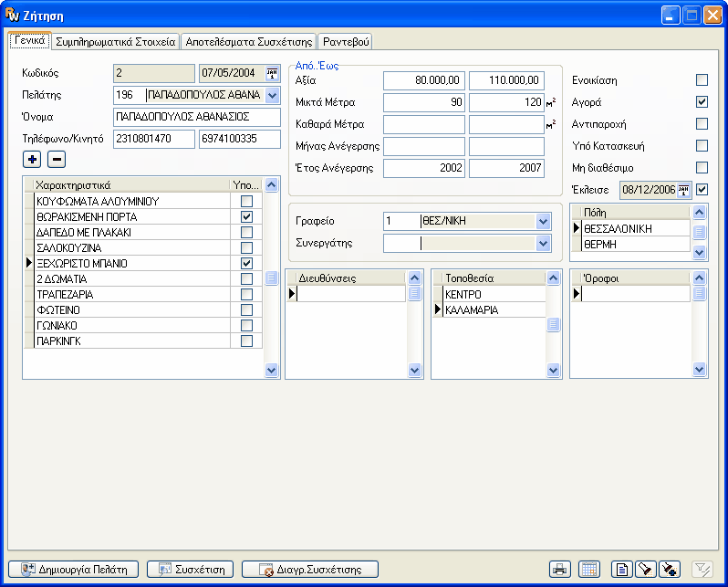
Task: Click the document page icon in bottom toolbar
Action: point(622,569)
